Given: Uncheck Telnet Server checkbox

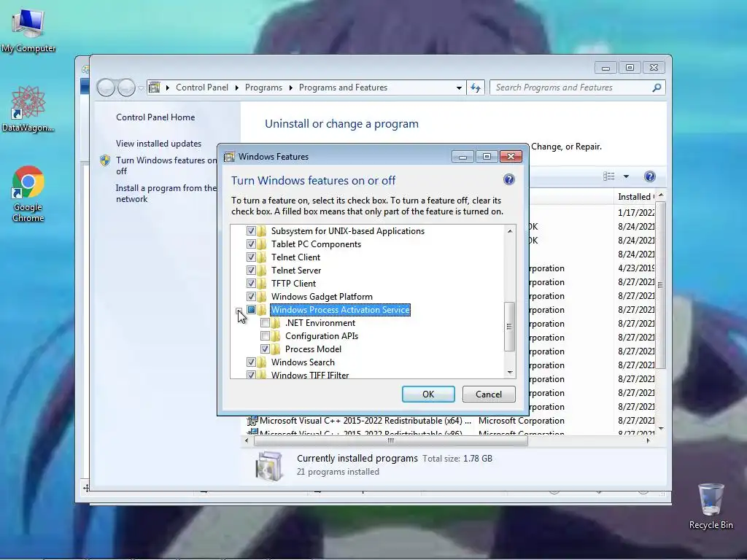Looking at the screenshot, I should (x=251, y=270).
